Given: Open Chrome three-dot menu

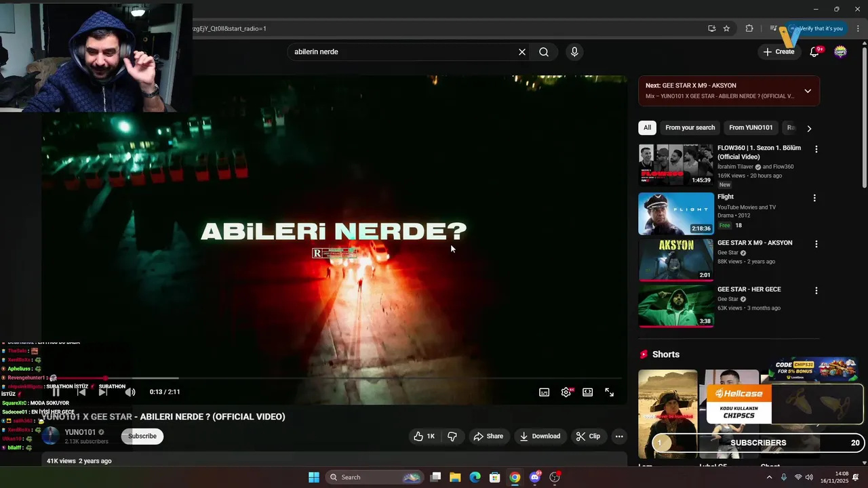Looking at the screenshot, I should [x=858, y=28].
